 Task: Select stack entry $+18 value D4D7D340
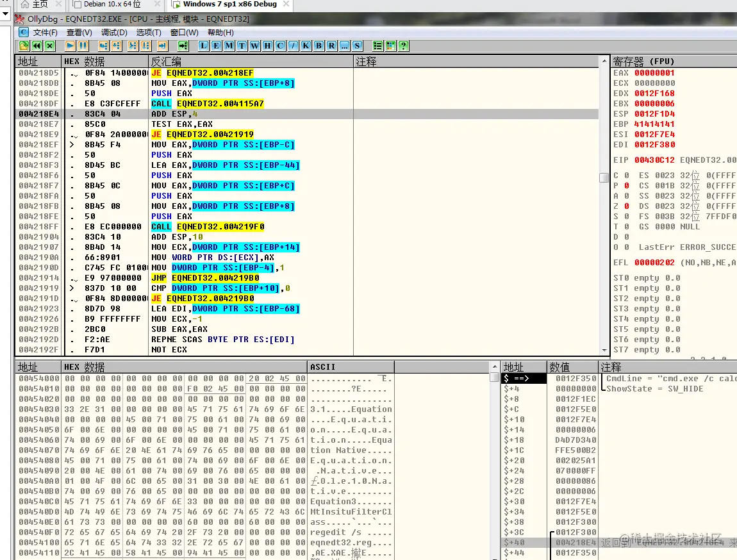576,440
